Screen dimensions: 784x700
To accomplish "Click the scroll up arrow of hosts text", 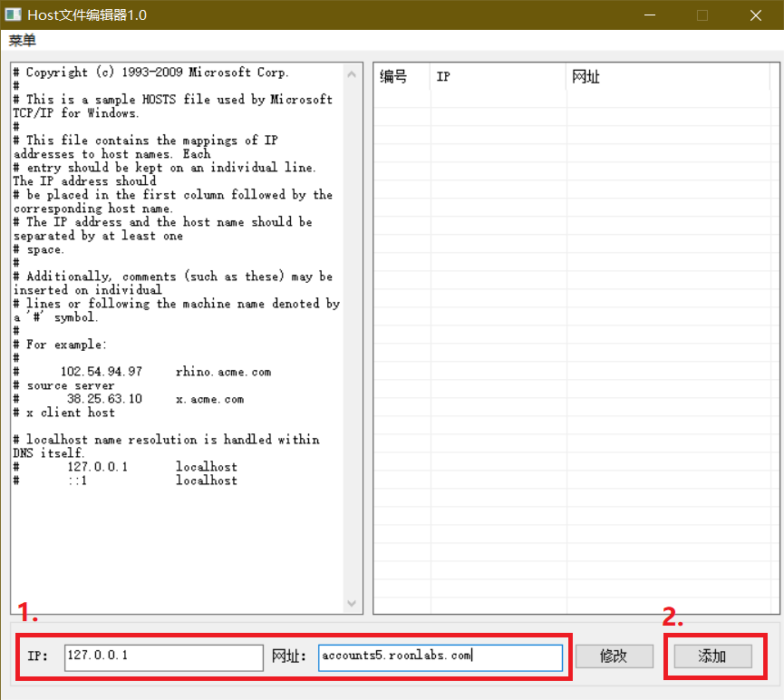I will tap(352, 73).
